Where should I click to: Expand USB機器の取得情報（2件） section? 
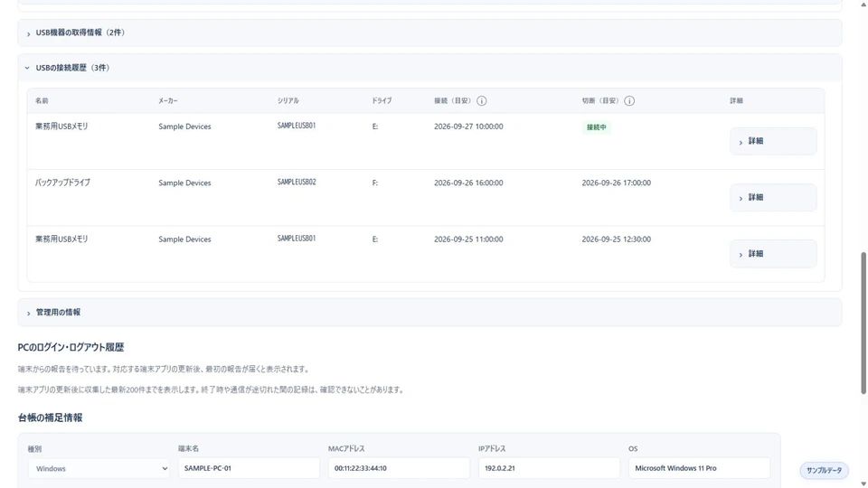(429, 33)
